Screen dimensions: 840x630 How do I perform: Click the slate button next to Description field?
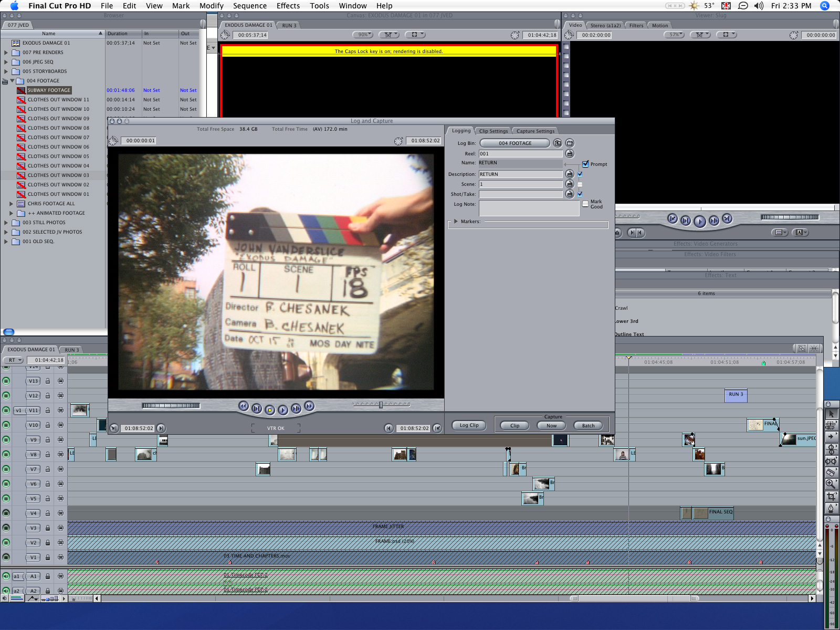pyautogui.click(x=570, y=174)
